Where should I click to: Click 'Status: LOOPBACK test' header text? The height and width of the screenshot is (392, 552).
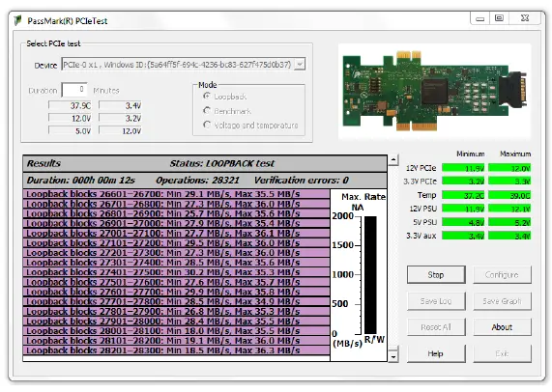coord(222,163)
